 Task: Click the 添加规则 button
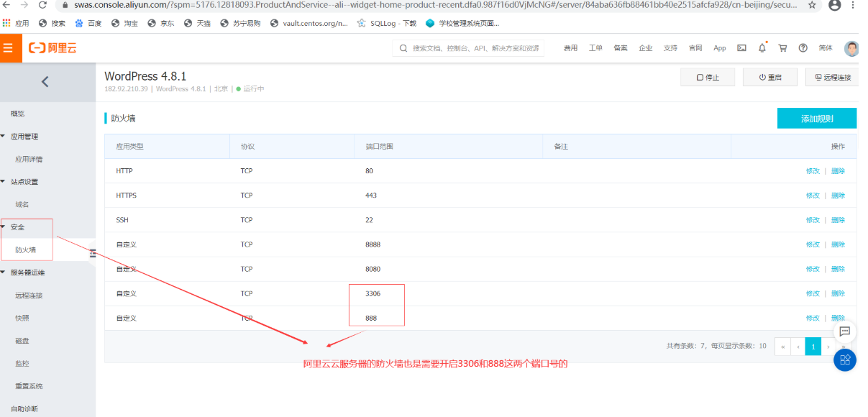817,119
